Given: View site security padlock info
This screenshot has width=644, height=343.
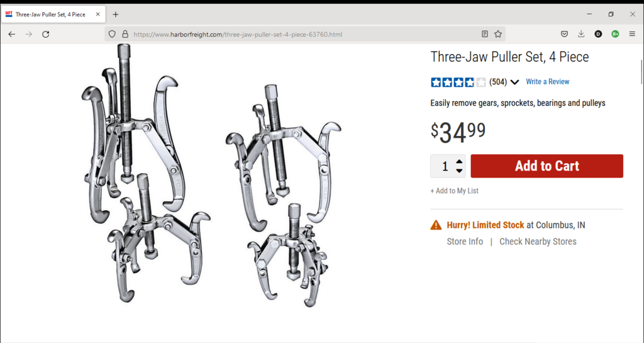Looking at the screenshot, I should tap(125, 35).
